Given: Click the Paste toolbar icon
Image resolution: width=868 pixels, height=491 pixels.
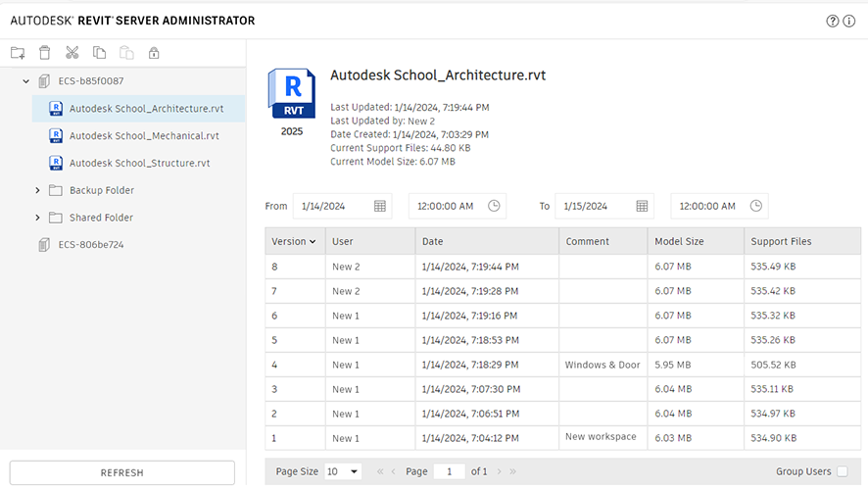Looking at the screenshot, I should [126, 53].
